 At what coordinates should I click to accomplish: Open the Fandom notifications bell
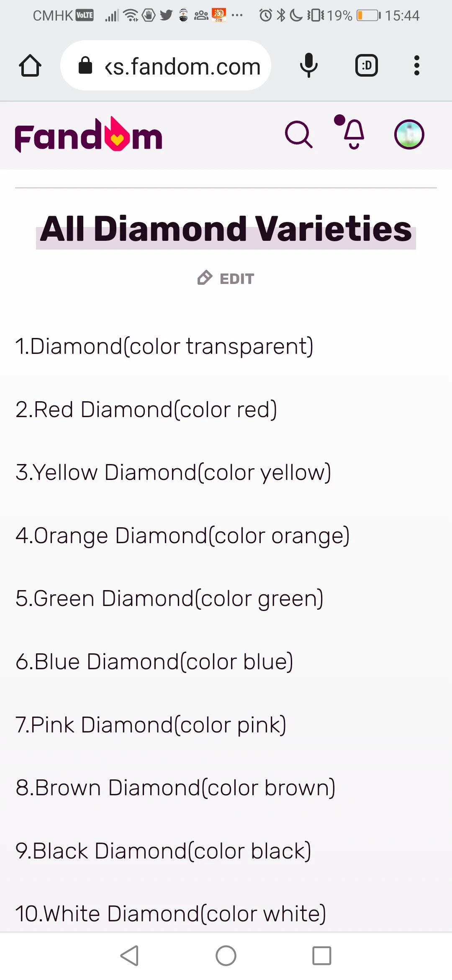pyautogui.click(x=353, y=134)
